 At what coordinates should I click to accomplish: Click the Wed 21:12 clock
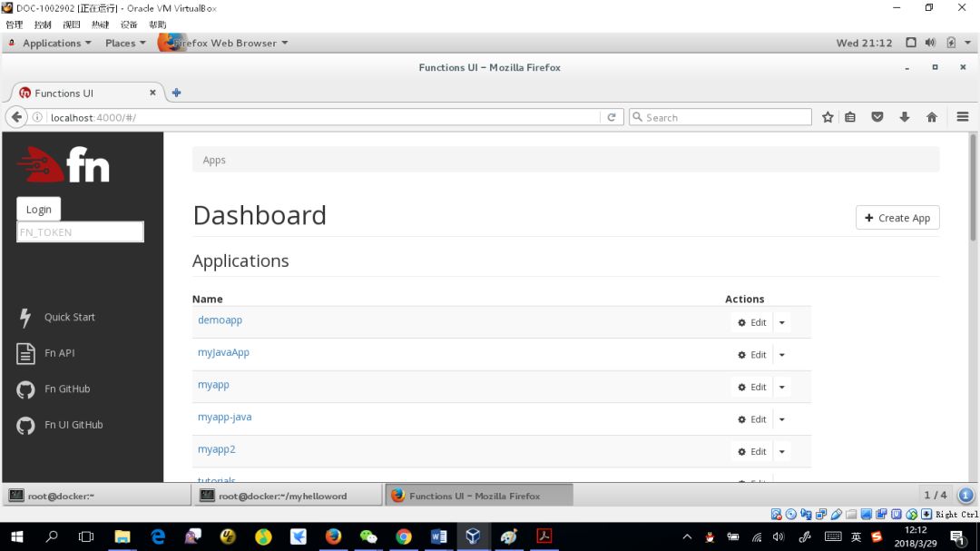pos(864,44)
